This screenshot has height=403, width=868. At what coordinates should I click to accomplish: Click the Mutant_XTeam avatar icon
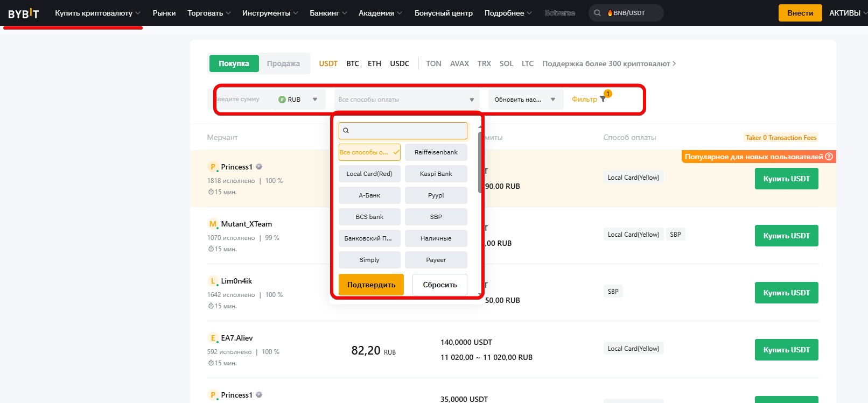point(213,224)
